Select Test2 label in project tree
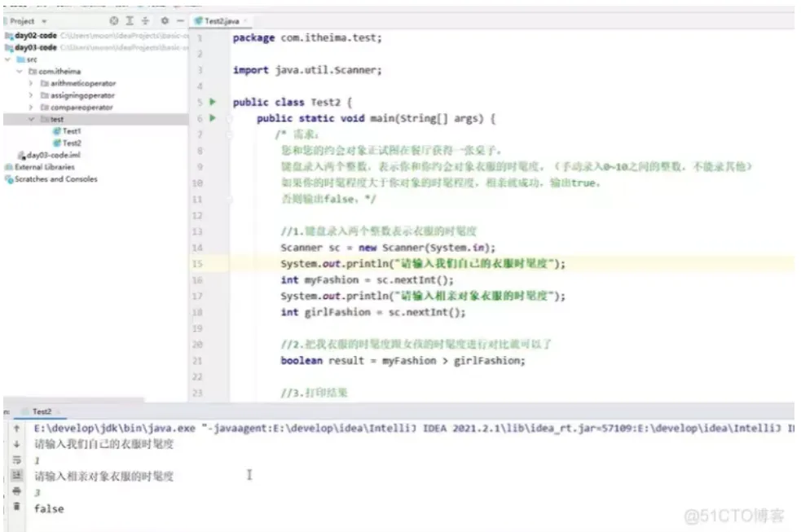The image size is (801, 532). click(x=72, y=143)
